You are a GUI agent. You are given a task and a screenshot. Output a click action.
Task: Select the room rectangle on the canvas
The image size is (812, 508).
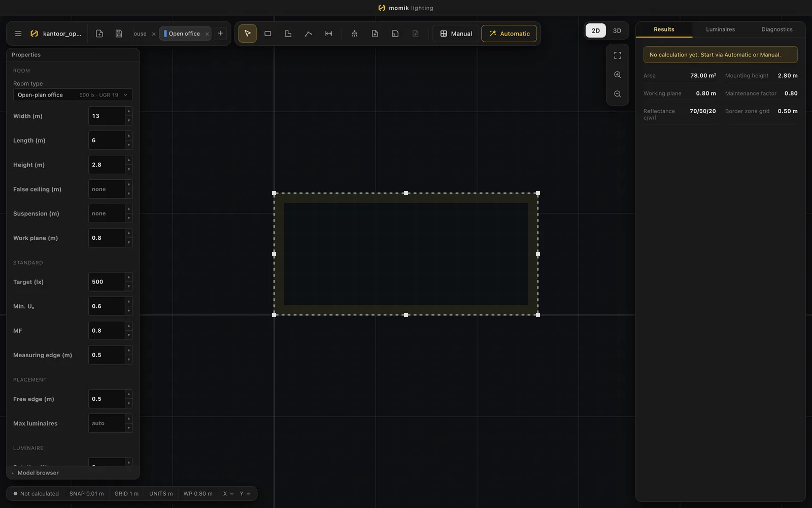[x=406, y=254]
